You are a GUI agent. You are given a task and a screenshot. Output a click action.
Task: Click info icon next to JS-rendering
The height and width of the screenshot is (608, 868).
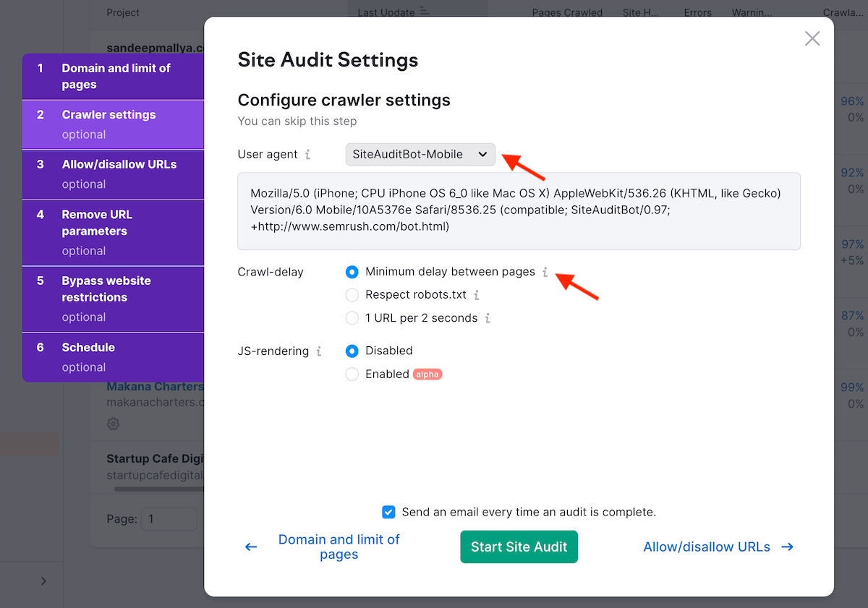click(319, 351)
